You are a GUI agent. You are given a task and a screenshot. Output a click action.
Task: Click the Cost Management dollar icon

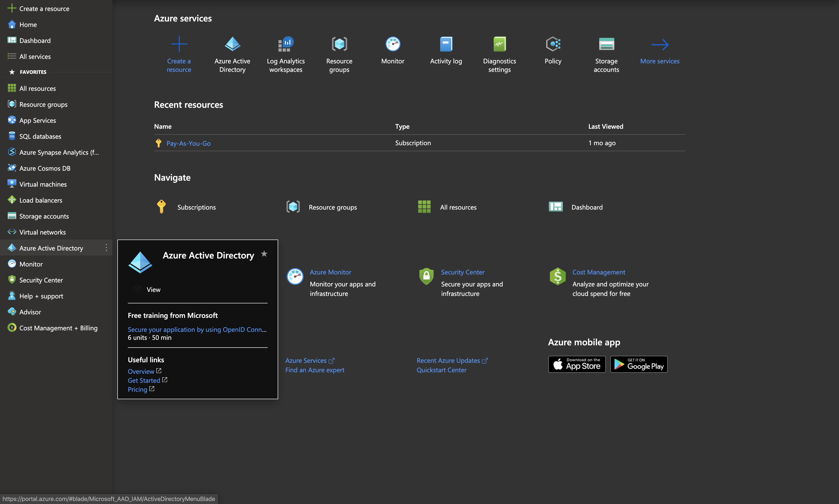[x=558, y=276]
